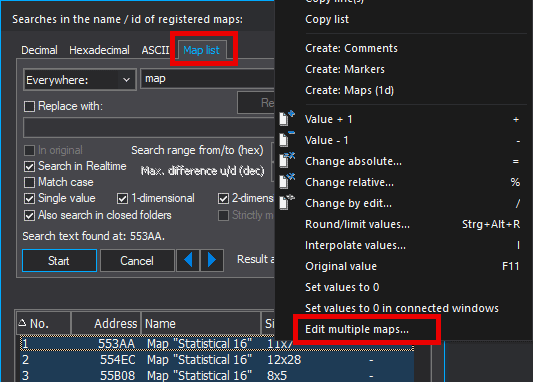Viewport: 533px width, 382px height.
Task: Click the Change by edit icon
Action: [x=287, y=203]
